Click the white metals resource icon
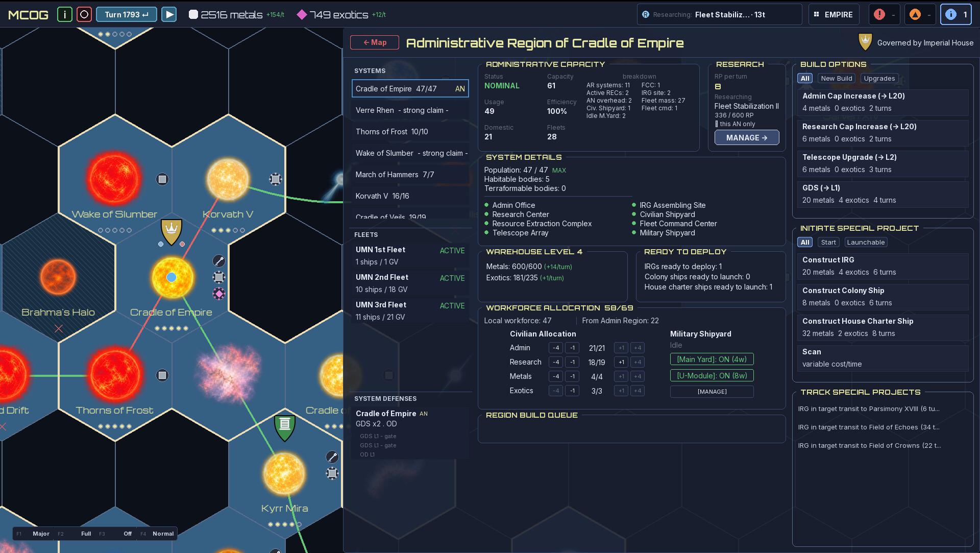 (x=193, y=14)
